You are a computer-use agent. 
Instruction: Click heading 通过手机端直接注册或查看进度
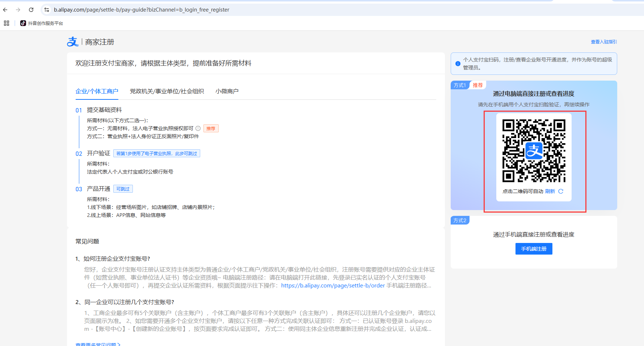(x=534, y=235)
